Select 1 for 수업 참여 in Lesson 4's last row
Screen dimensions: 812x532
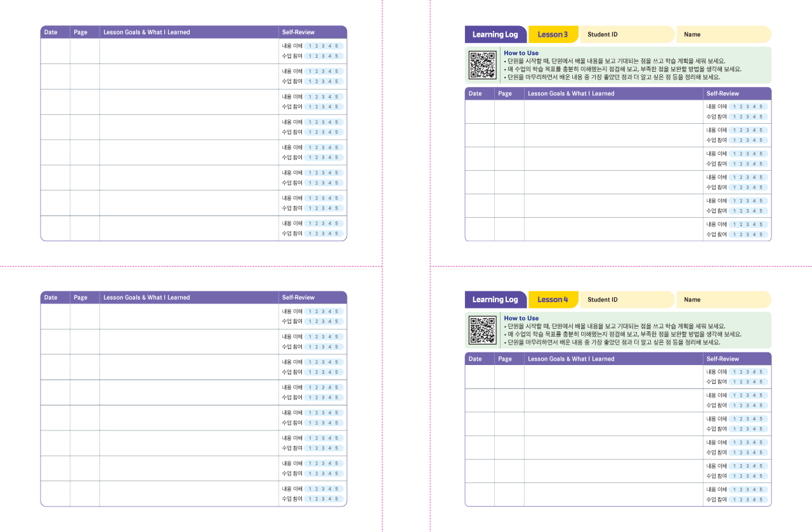(x=735, y=500)
